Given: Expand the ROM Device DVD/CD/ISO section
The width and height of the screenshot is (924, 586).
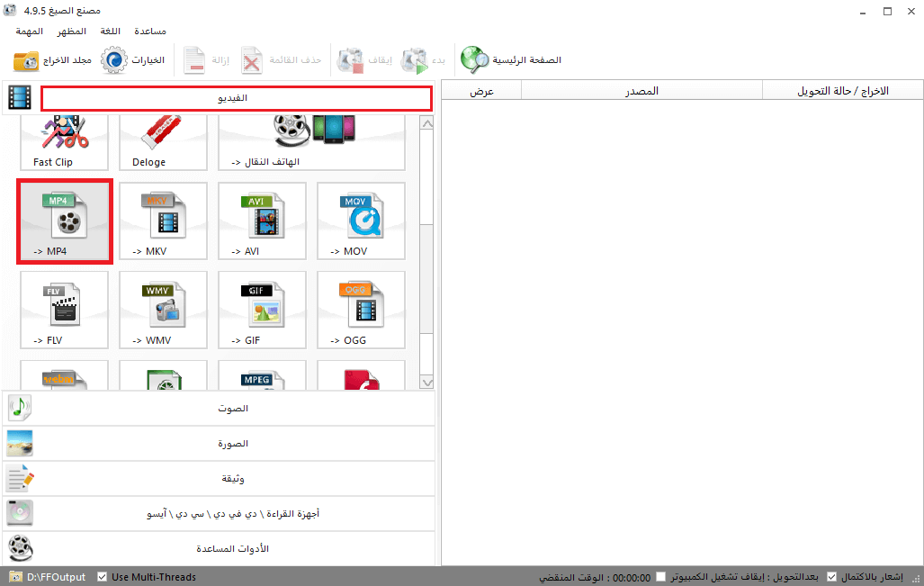Looking at the screenshot, I should click(x=219, y=513).
